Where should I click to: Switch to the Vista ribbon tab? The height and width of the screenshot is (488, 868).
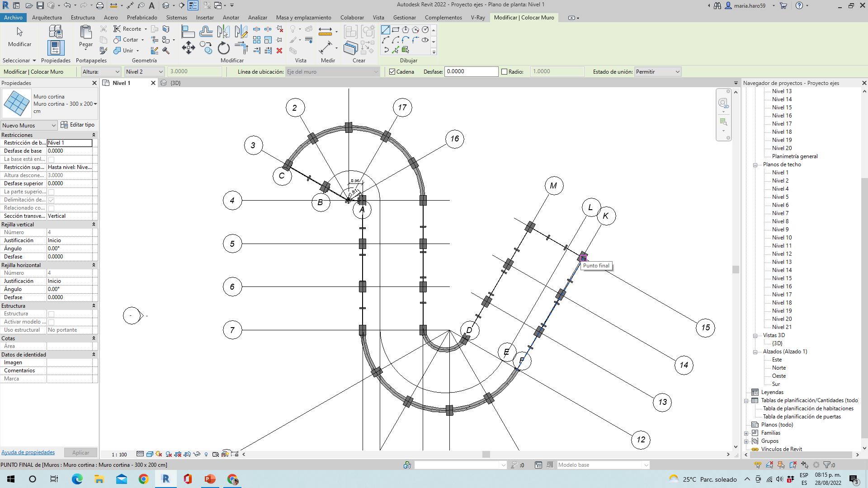point(378,18)
